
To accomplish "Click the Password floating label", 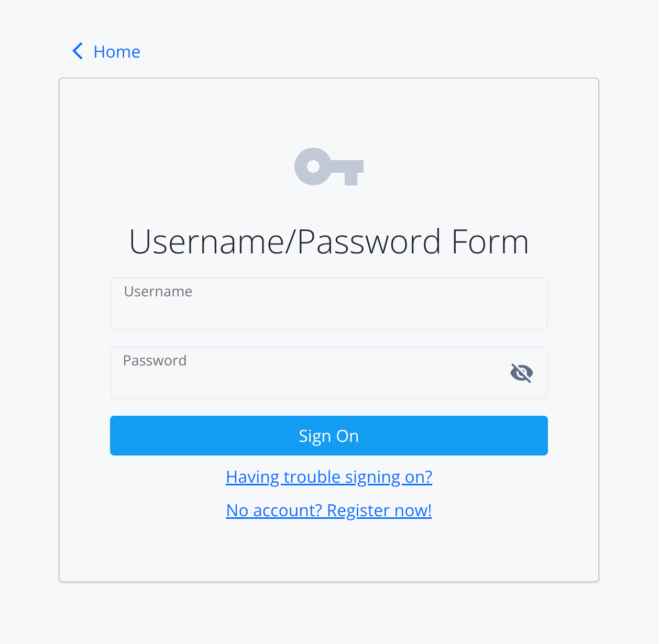I will (x=155, y=361).
